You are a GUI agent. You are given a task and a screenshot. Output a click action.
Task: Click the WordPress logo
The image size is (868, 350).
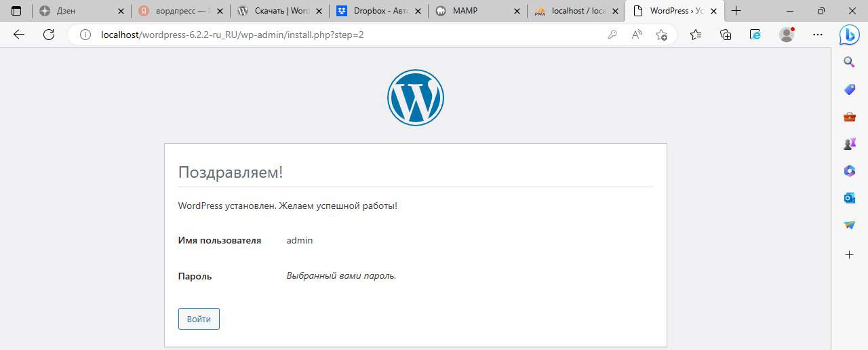415,98
